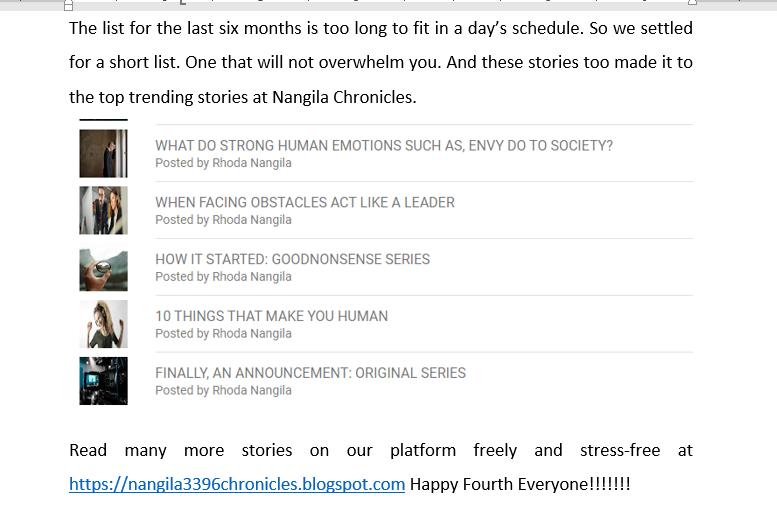
Task: Click the right indent marker on the ruler
Action: [x=692, y=2]
